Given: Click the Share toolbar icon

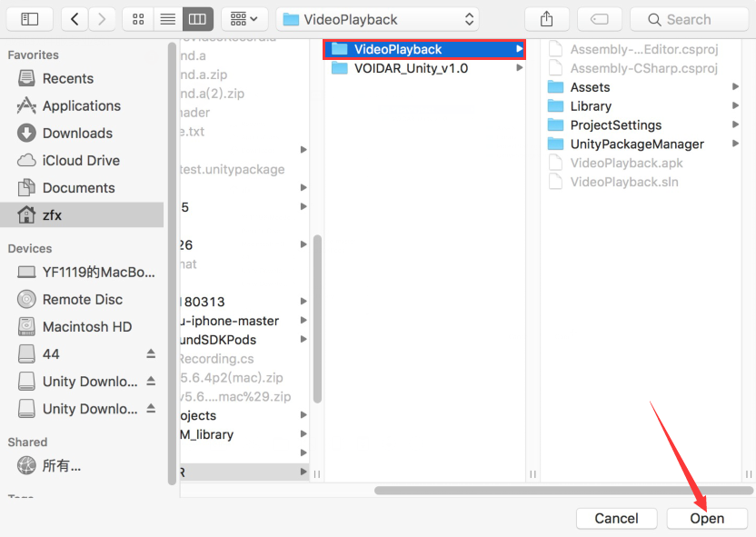Looking at the screenshot, I should coord(546,19).
